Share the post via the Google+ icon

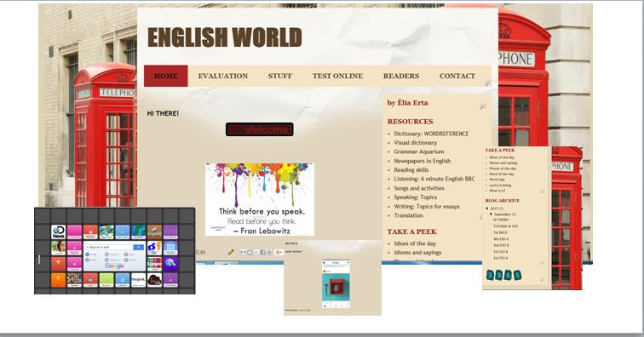[279, 253]
